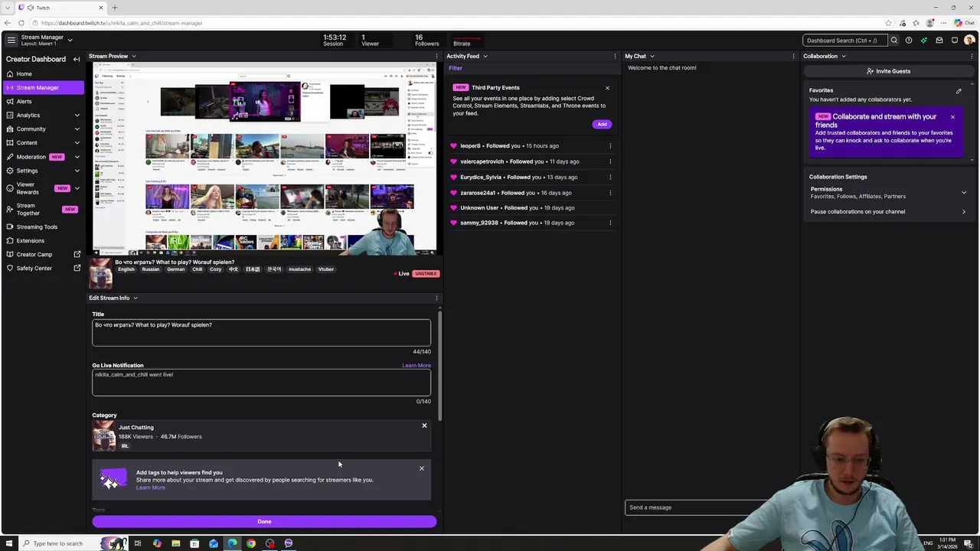Close the Collaborate and stream promo
The width and height of the screenshot is (980, 551).
pos(952,117)
